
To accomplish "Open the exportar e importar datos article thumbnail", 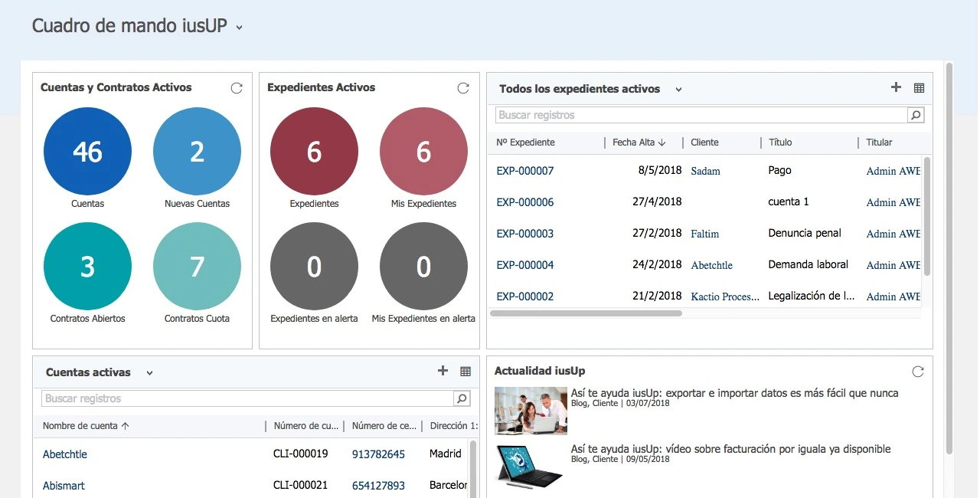I will pyautogui.click(x=531, y=411).
